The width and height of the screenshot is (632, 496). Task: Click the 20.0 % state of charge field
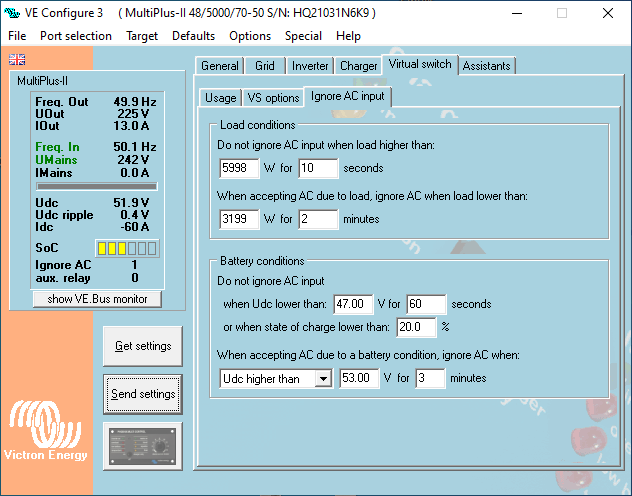(x=417, y=327)
